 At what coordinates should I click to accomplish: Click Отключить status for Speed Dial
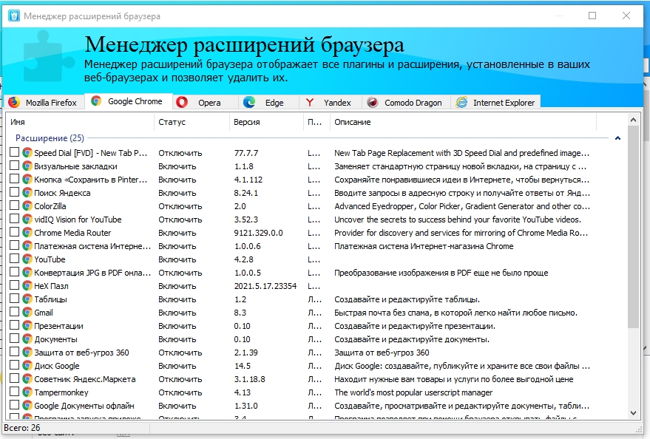pos(180,153)
